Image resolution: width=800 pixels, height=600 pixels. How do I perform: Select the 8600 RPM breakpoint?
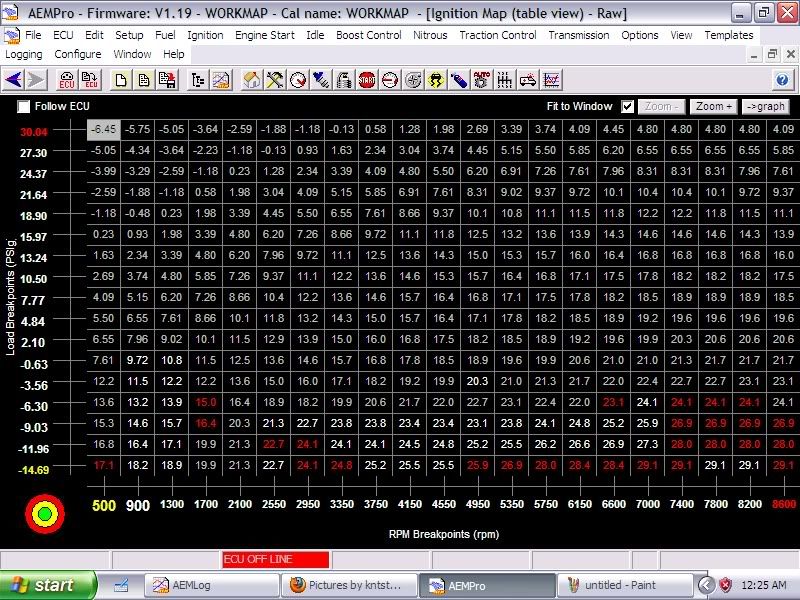coord(784,504)
